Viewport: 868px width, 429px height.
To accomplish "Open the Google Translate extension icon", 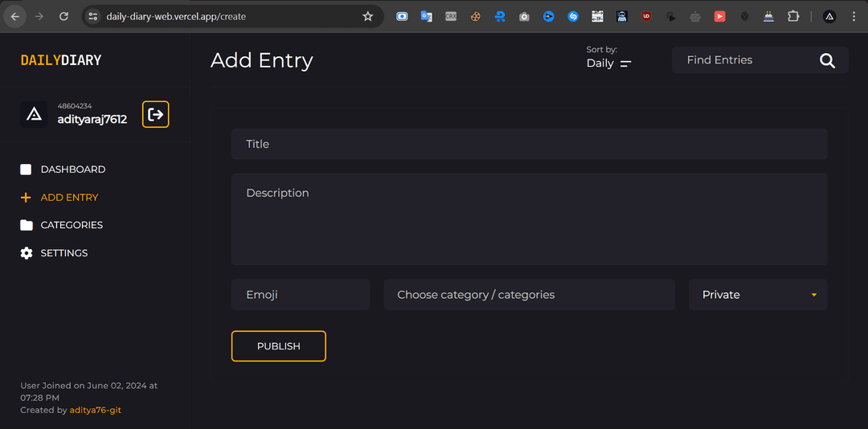I will click(426, 16).
